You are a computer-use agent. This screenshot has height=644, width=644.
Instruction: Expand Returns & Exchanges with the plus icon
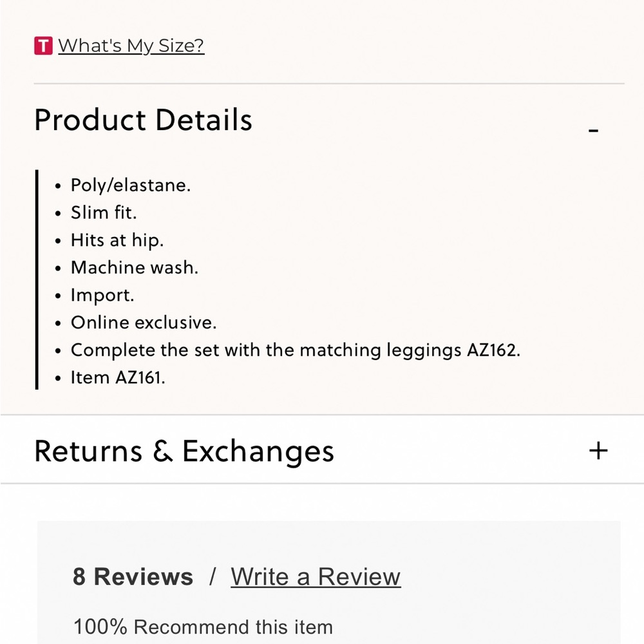coord(598,450)
